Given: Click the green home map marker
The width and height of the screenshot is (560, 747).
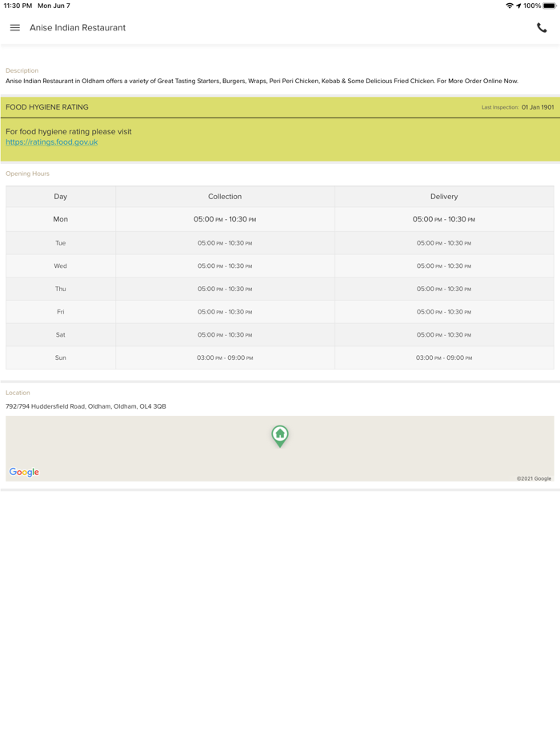Looking at the screenshot, I should [280, 436].
